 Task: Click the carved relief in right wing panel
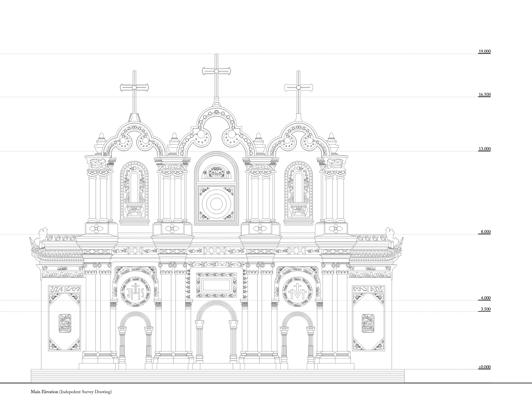(x=368, y=323)
